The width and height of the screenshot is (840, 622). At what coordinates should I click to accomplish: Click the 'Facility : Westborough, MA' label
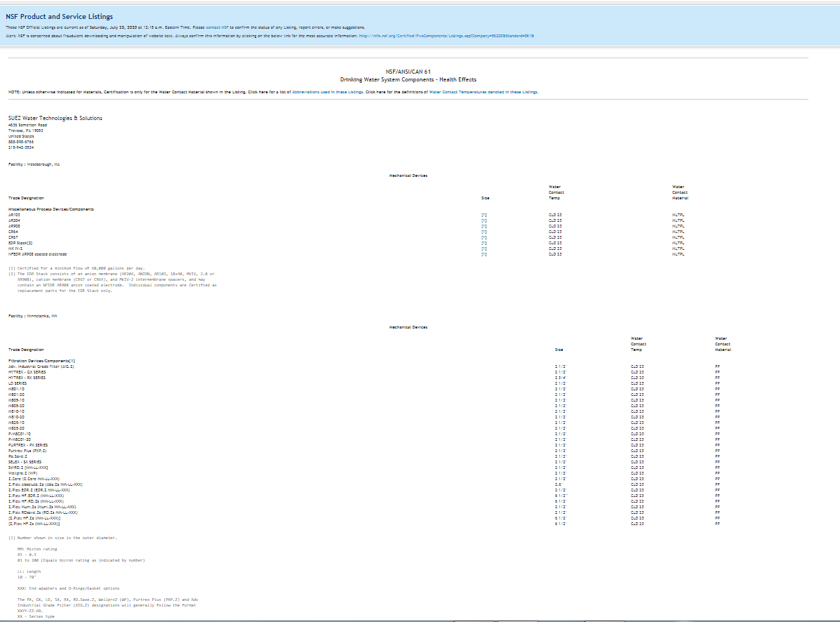tap(34, 164)
